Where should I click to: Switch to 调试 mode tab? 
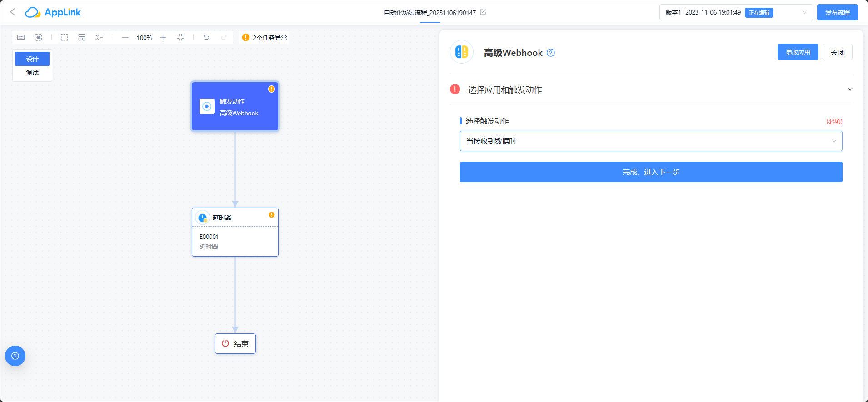32,73
